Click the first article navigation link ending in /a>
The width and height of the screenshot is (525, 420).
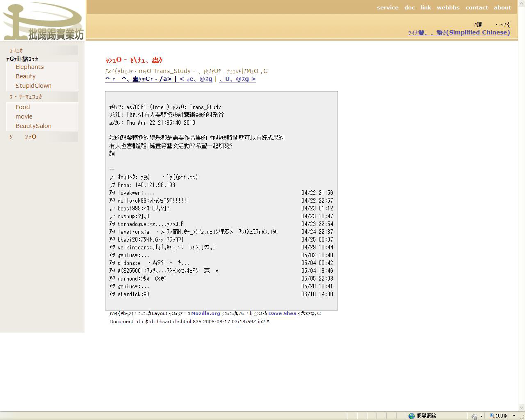pos(138,79)
